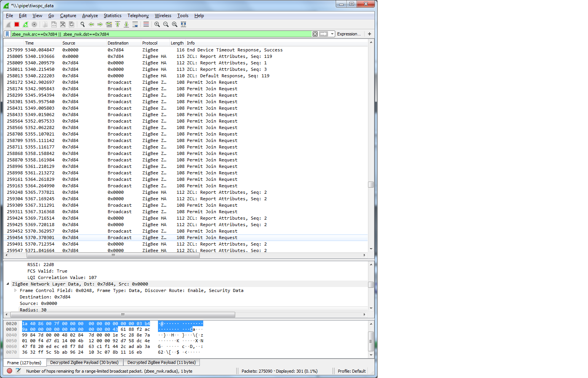Close the capture file

63,24
